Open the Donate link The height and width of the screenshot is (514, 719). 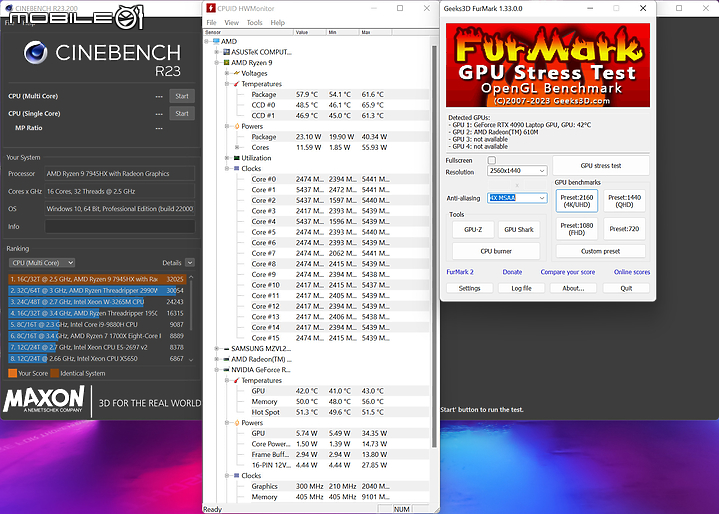pos(512,272)
